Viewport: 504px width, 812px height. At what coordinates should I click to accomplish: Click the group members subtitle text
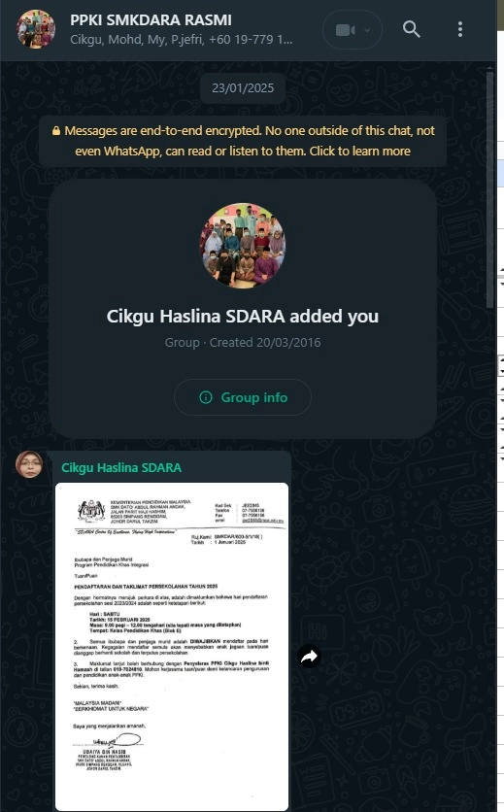[182, 40]
